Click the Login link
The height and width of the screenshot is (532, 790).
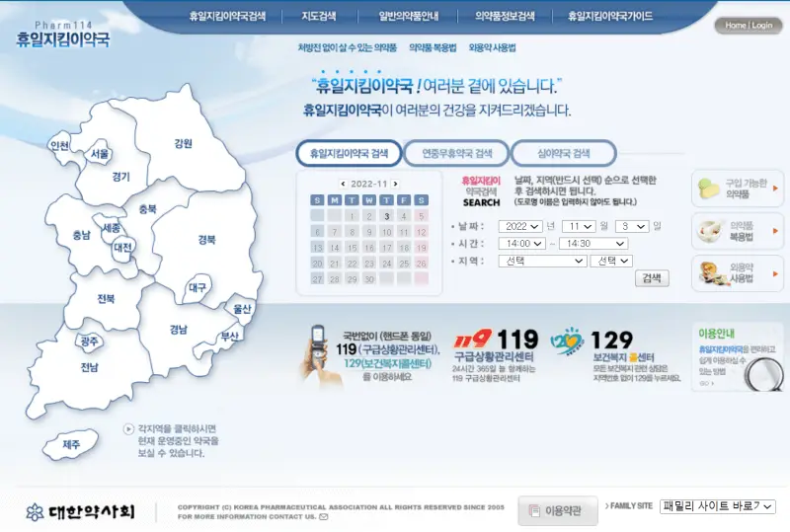[x=761, y=26]
